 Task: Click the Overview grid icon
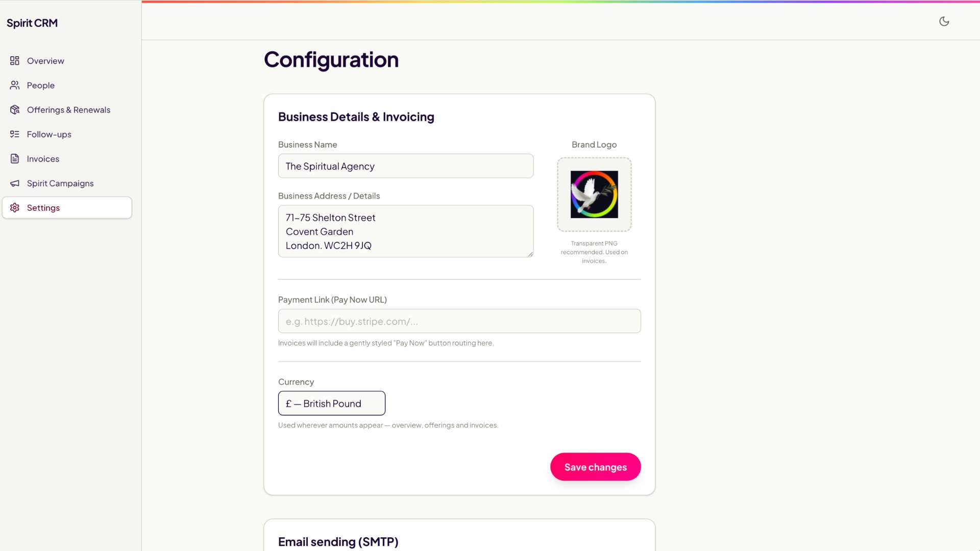coord(15,61)
